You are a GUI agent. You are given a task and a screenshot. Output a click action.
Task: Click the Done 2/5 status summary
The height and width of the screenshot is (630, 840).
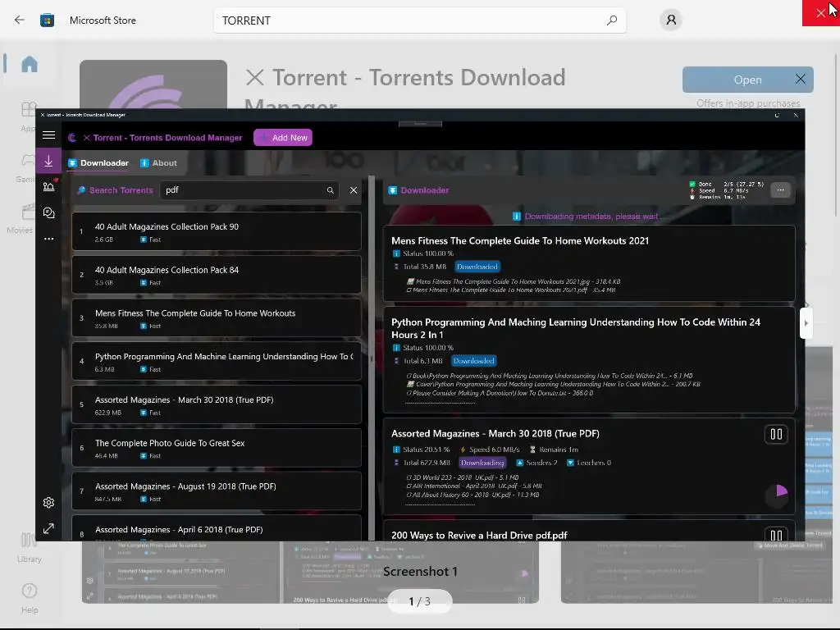click(x=727, y=185)
